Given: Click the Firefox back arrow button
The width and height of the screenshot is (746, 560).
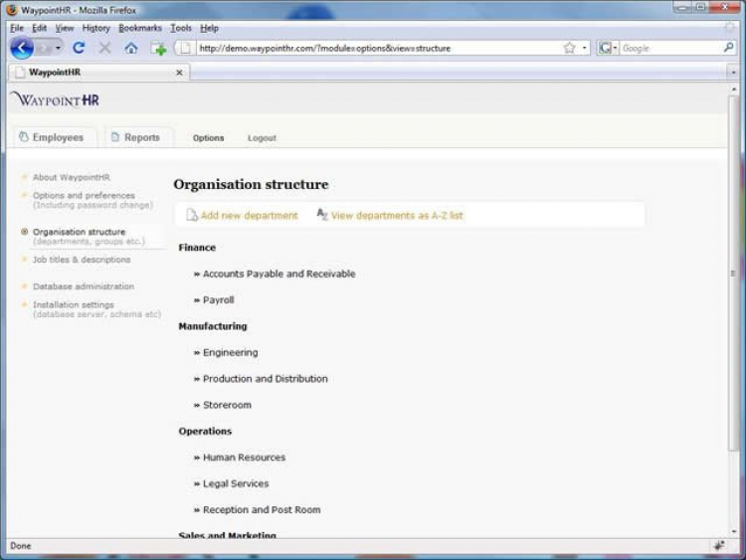Looking at the screenshot, I should pos(22,48).
